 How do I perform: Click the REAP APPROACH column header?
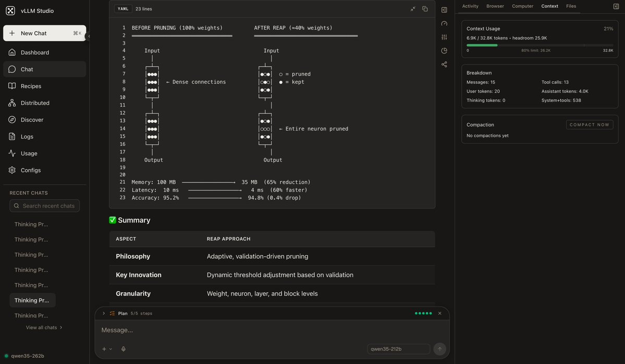tap(228, 239)
